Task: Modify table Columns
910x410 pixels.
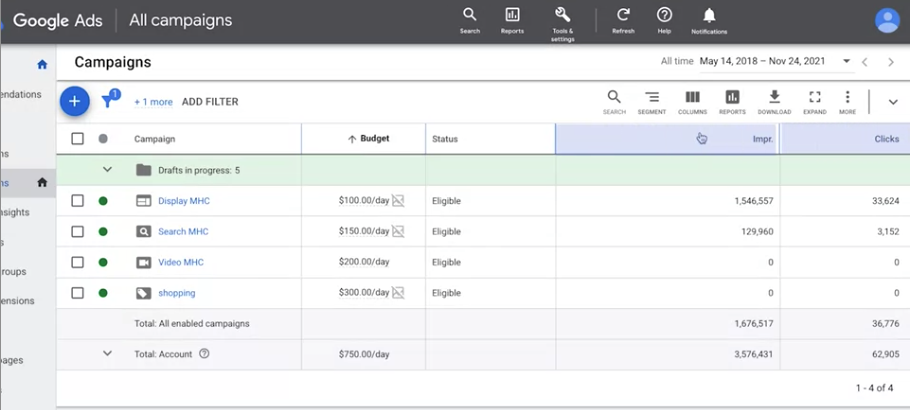Action: tap(692, 102)
